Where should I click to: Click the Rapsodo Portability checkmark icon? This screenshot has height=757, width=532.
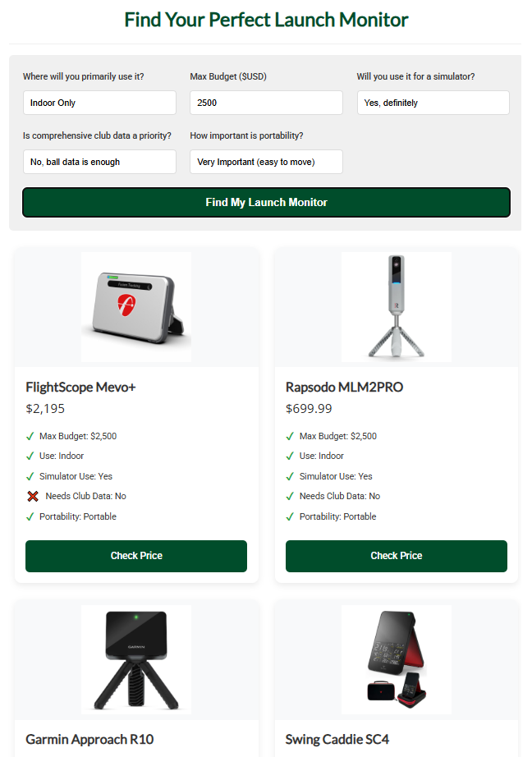pos(290,516)
